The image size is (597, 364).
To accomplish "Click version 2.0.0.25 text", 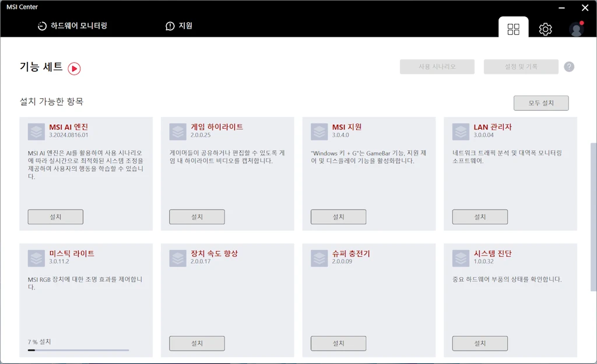I will [x=201, y=135].
